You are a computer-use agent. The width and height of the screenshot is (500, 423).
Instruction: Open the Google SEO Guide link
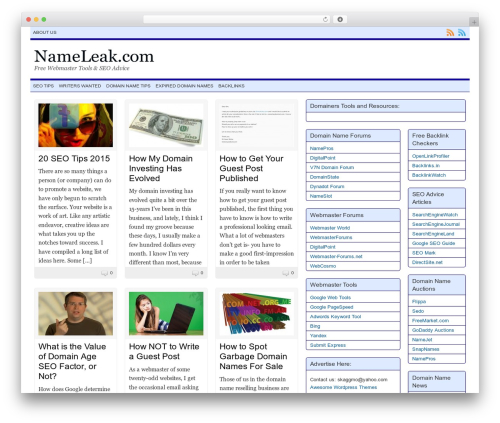433,243
